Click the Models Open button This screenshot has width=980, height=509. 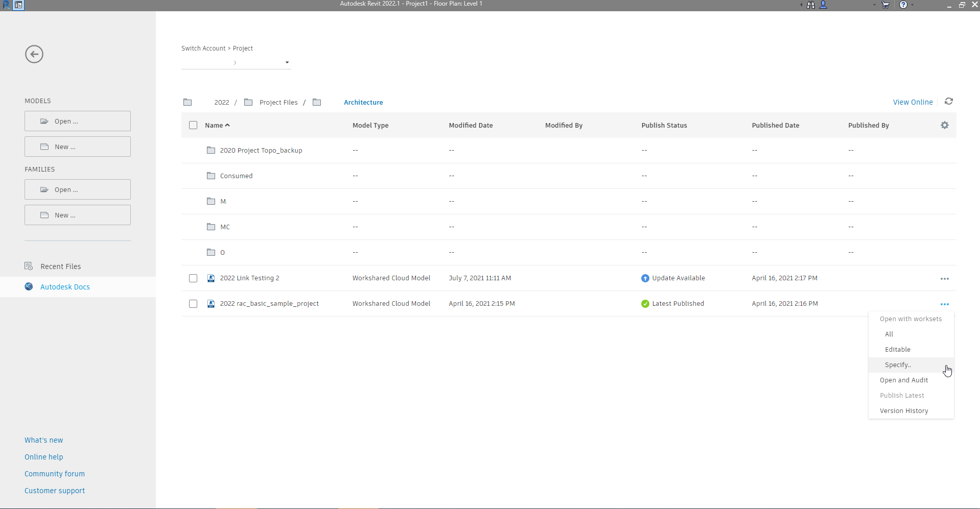point(78,121)
